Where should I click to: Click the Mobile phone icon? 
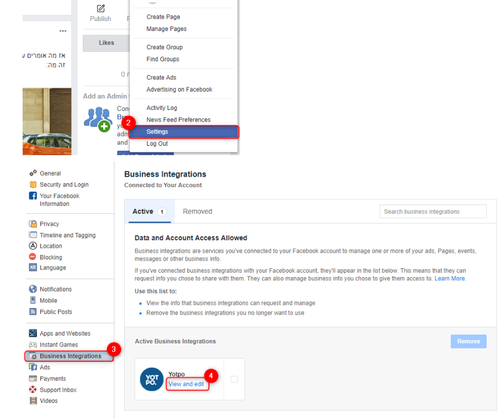(33, 300)
